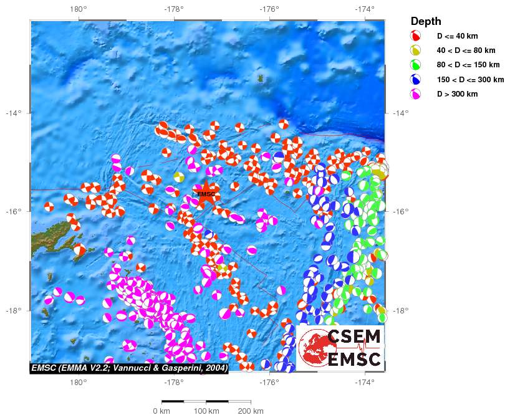Click the "-16°" latitude label on left axis
This screenshot has width=510, height=420.
click(14, 212)
